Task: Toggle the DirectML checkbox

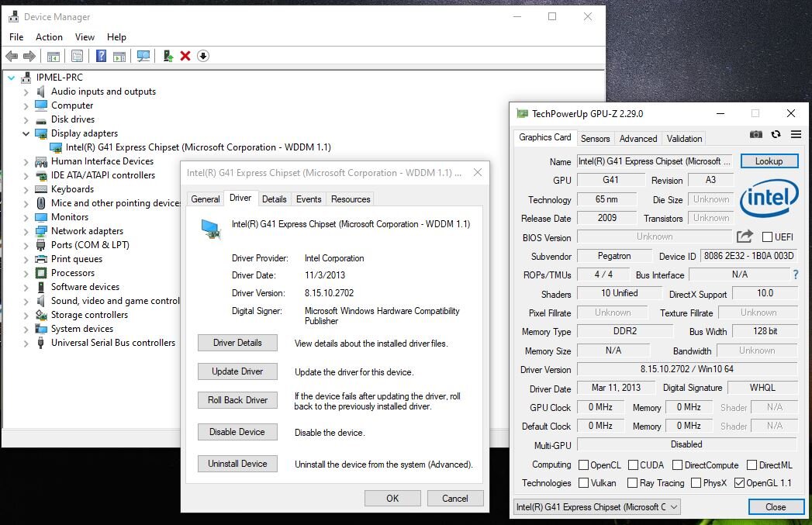Action: [x=752, y=465]
